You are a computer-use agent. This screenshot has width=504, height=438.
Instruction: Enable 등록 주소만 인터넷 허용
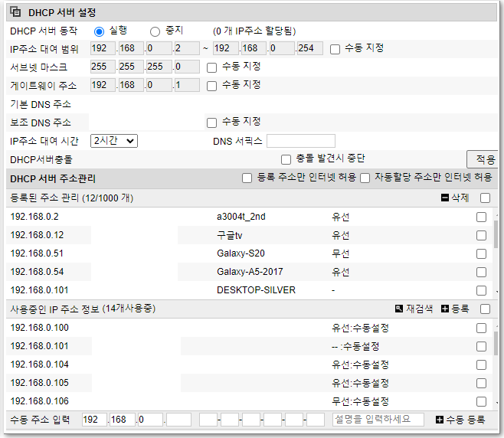pyautogui.click(x=247, y=178)
